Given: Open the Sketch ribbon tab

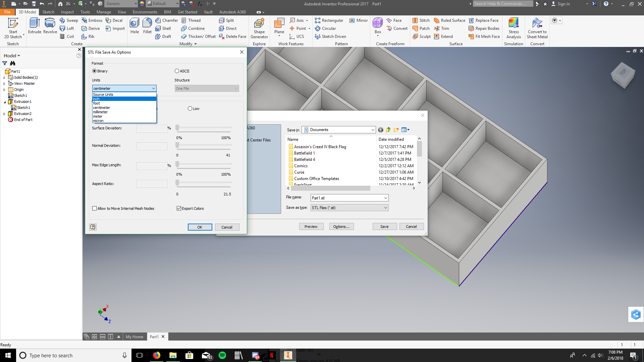Looking at the screenshot, I should tap(48, 12).
